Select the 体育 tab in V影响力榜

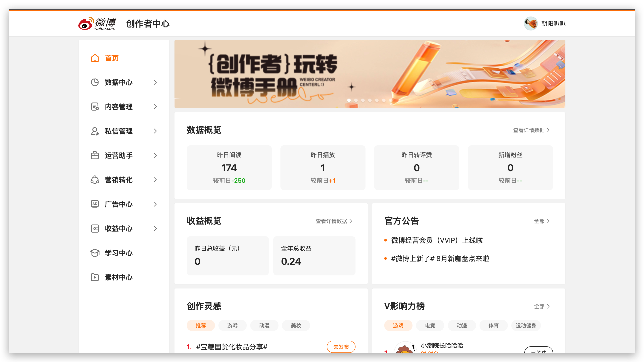tap(493, 325)
